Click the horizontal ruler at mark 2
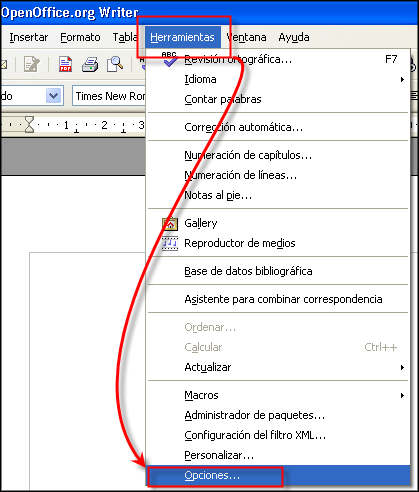The height and width of the screenshot is (492, 419). click(104, 125)
